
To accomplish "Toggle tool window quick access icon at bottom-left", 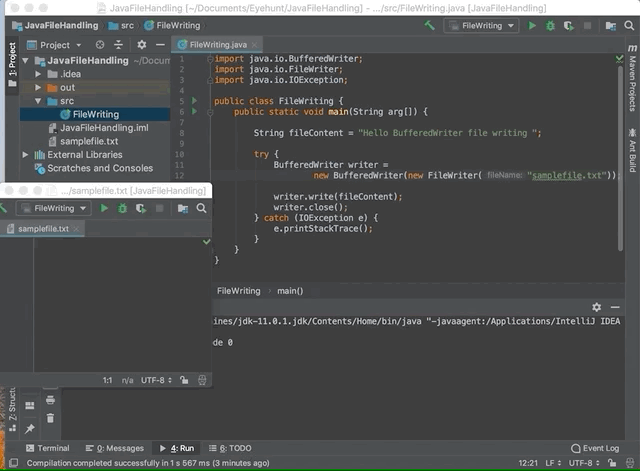I will [x=13, y=463].
